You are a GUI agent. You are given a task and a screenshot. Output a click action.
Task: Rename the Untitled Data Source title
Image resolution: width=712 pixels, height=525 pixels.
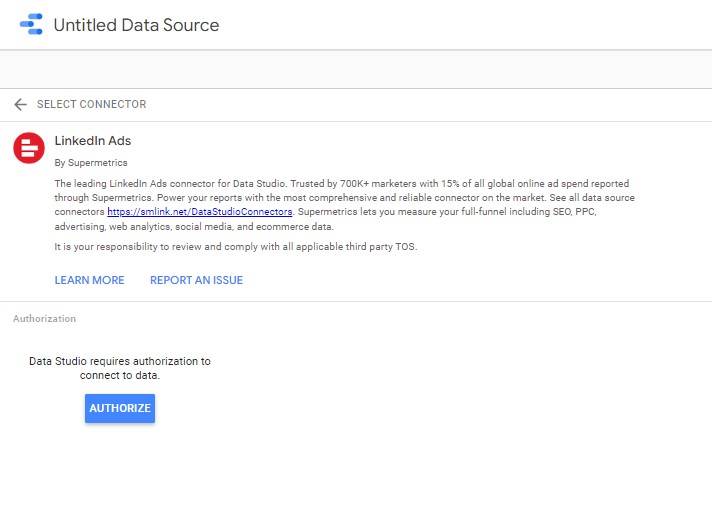136,25
